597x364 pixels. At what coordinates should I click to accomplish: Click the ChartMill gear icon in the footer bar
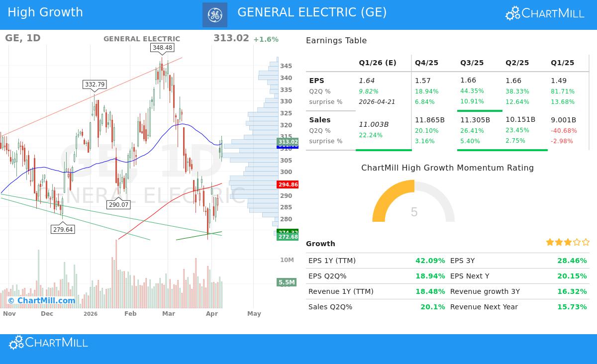coord(15,343)
